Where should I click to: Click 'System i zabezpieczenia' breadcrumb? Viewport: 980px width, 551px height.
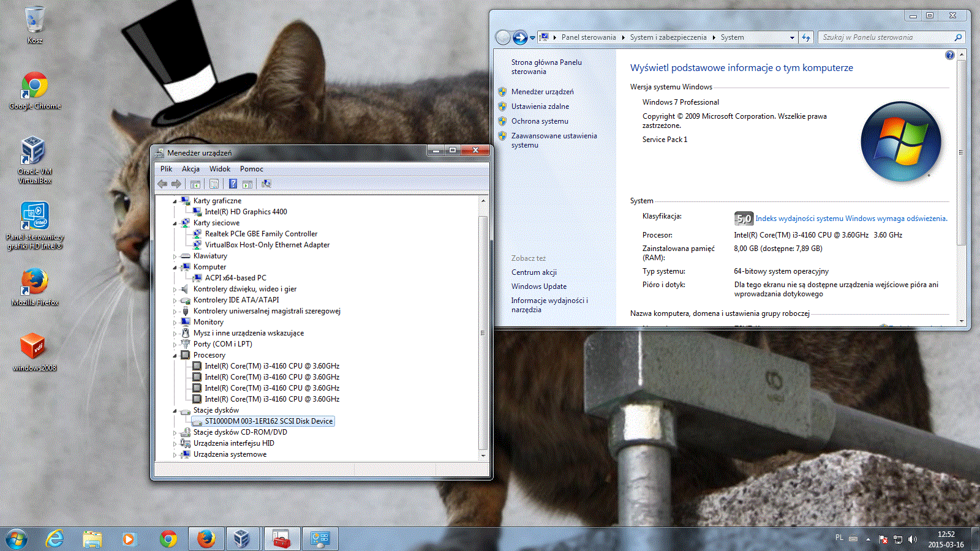pyautogui.click(x=668, y=37)
